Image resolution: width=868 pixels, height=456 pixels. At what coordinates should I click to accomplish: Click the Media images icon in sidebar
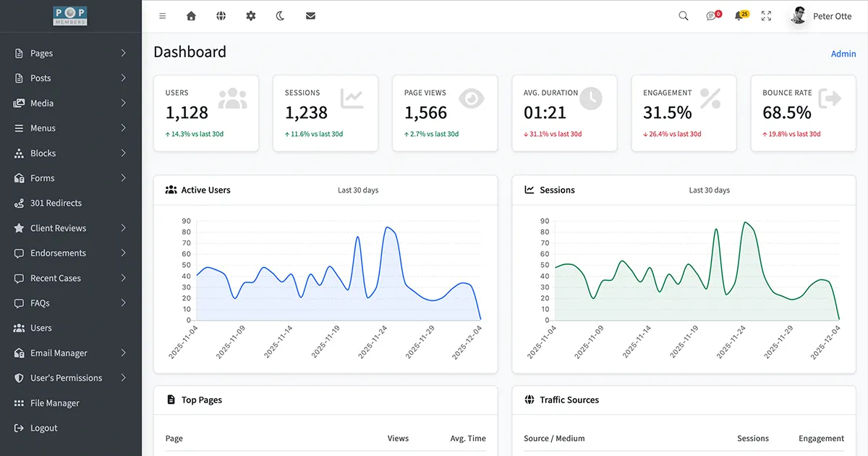[x=19, y=104]
